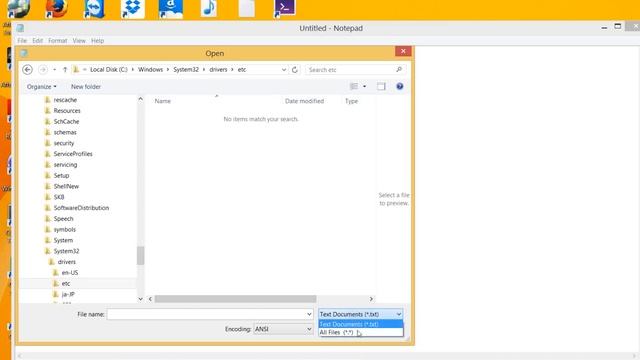Select servicing folder in tree
Screen dimensions: 640x360
point(65,165)
